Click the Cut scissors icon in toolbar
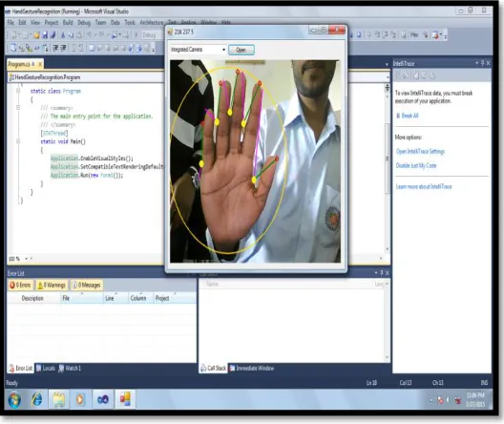Image resolution: width=504 pixels, height=424 pixels. point(63,35)
